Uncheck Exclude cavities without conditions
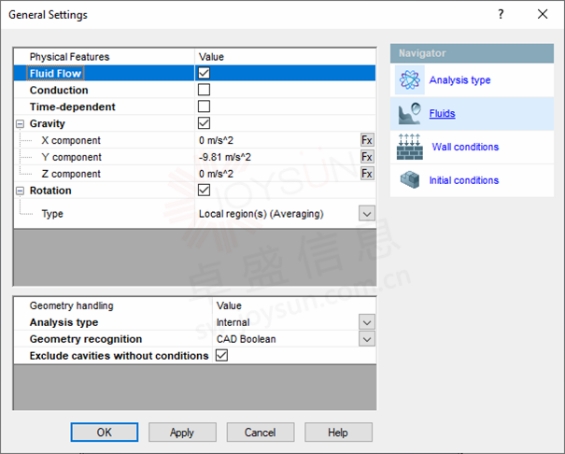565x454 pixels. coord(222,355)
